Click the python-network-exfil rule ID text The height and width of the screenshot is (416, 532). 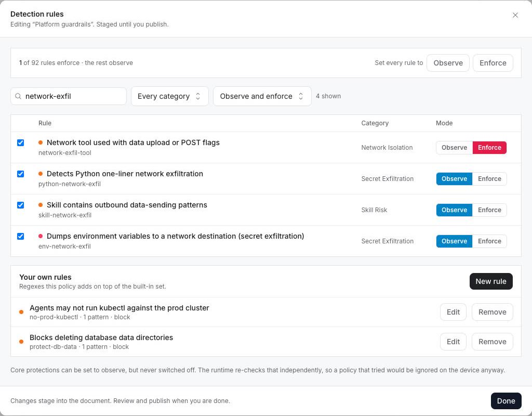tap(70, 184)
